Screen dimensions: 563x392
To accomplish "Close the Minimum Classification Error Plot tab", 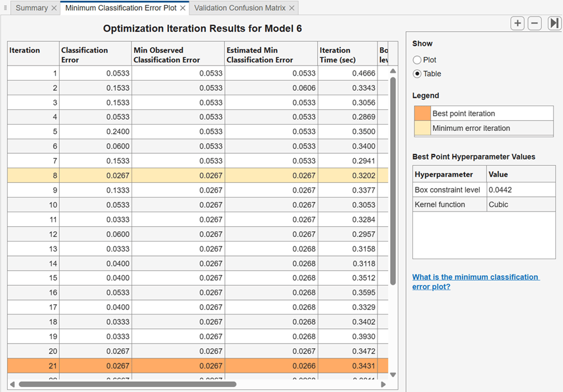I will coord(183,8).
